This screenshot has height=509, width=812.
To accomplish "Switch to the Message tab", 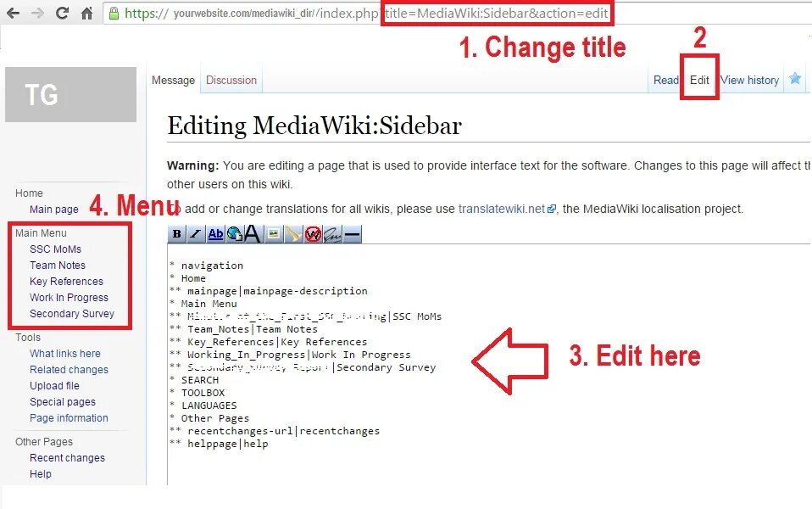I will [x=173, y=81].
